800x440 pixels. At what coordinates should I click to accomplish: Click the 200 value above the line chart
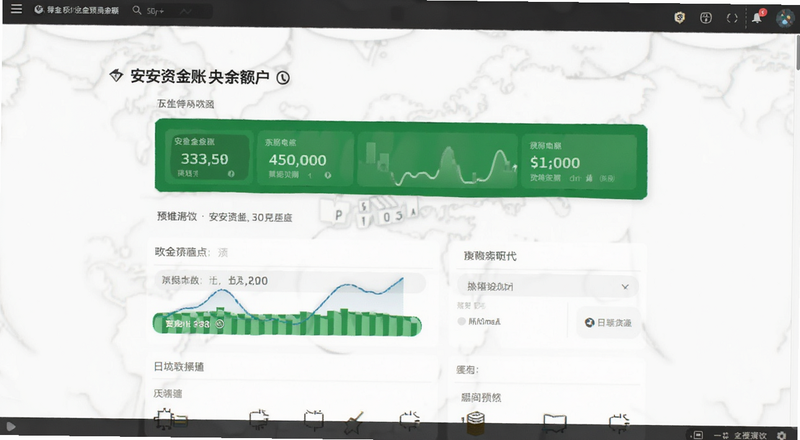tap(258, 280)
